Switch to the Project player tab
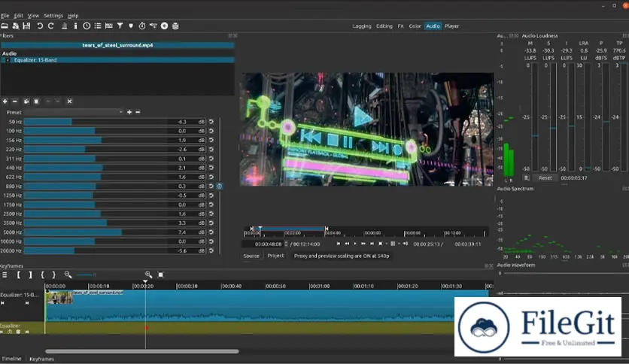The height and width of the screenshot is (364, 629). click(x=275, y=256)
